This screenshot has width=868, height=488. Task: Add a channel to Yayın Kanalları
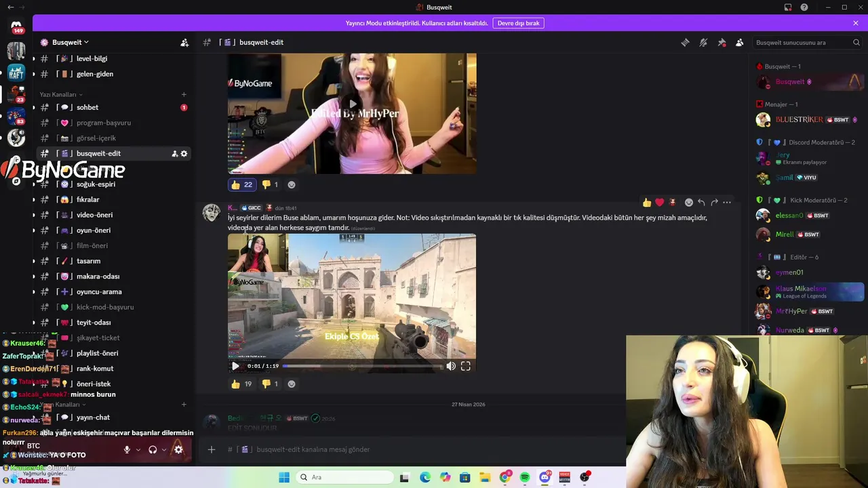(184, 405)
